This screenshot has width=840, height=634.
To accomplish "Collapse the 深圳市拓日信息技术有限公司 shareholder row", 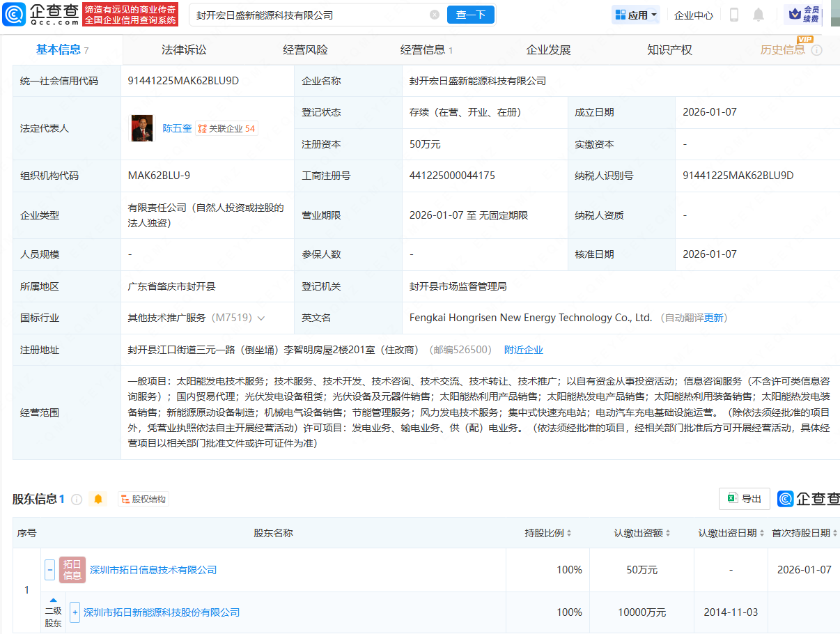I will pos(50,570).
